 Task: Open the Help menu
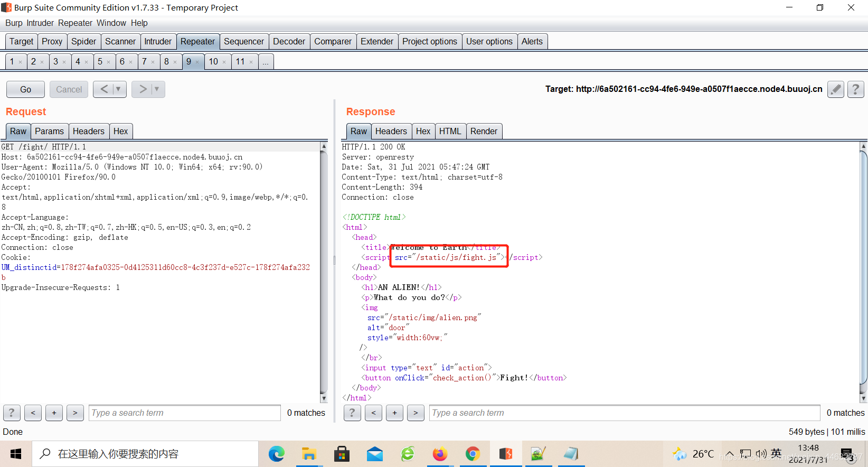pyautogui.click(x=139, y=23)
